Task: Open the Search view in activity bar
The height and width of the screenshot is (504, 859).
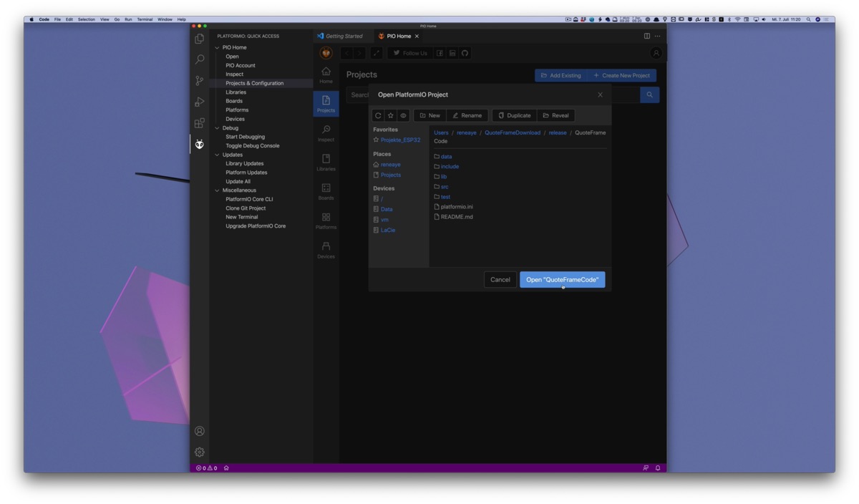Action: click(200, 59)
